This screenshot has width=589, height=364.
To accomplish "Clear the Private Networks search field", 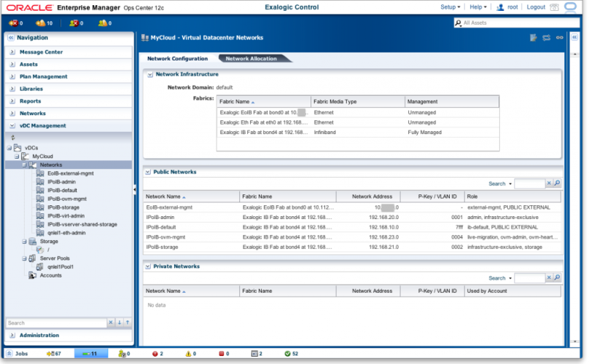I will (549, 277).
